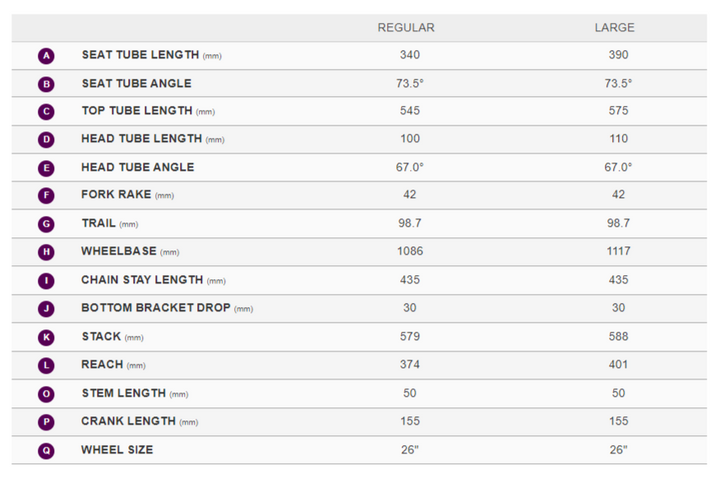Click the E letter icon
Viewport: 720px width, 478px height.
tap(46, 168)
